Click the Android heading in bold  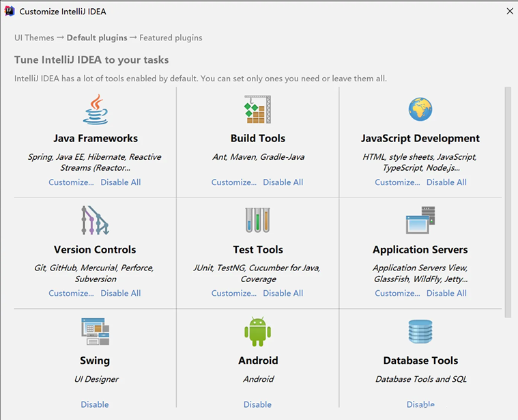(x=258, y=361)
